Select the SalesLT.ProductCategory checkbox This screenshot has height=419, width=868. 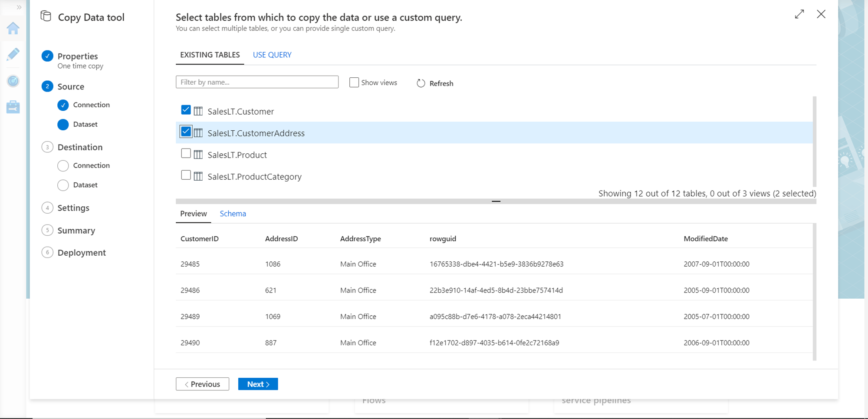(186, 175)
